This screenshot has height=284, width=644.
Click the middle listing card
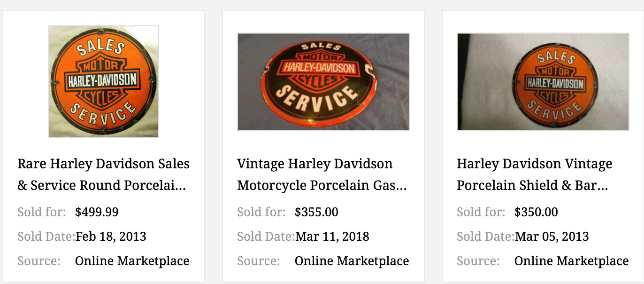coord(323,141)
